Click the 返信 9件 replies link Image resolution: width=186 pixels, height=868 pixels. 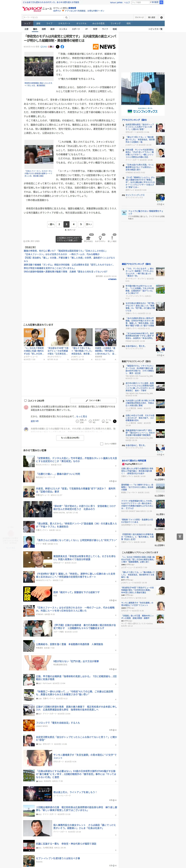pos(34,421)
